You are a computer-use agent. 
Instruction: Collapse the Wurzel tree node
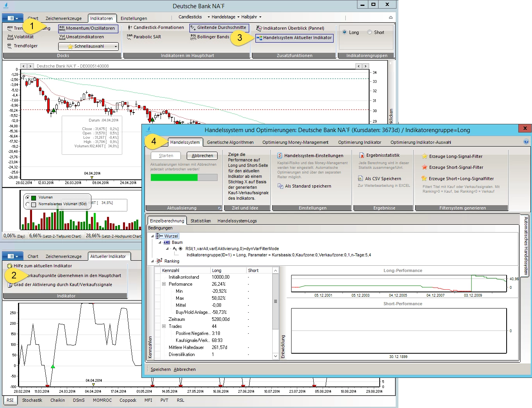[x=152, y=236]
